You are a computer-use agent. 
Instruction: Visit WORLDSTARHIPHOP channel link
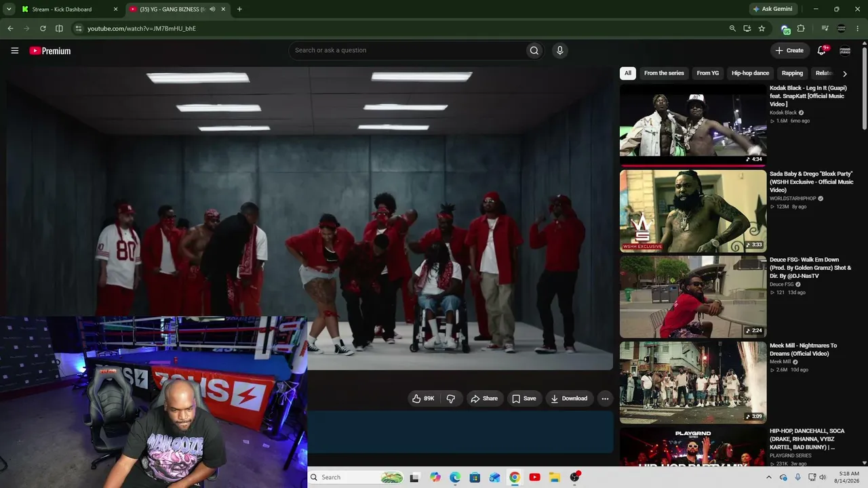click(x=793, y=199)
